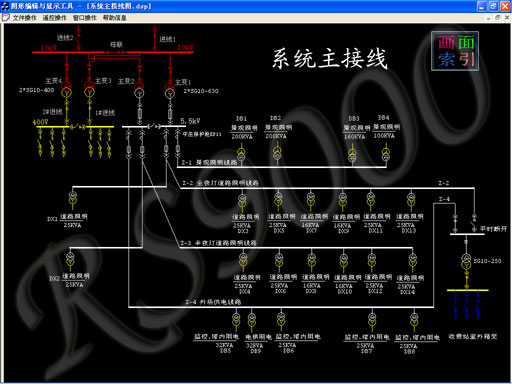Toggle the 进线2 incoming line switch
The height and width of the screenshot is (384, 512).
79,42
